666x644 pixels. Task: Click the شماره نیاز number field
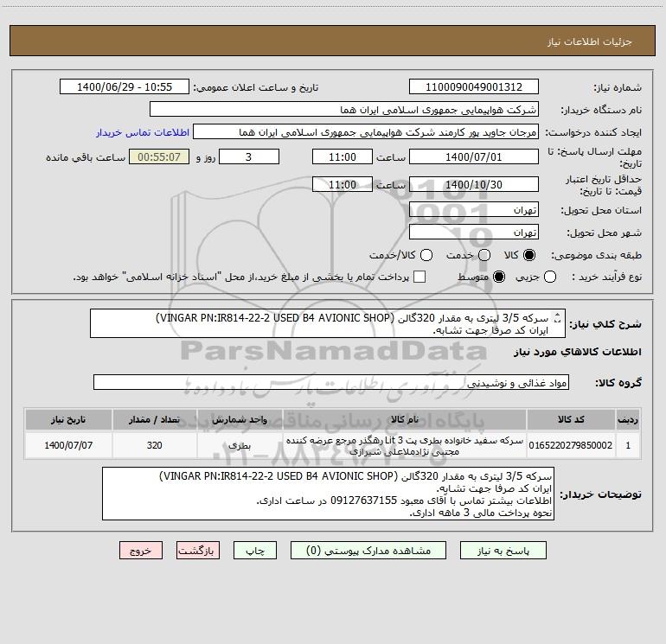point(474,87)
